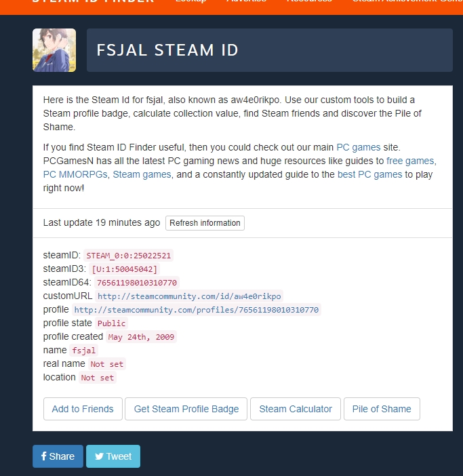Viewport: 463px width, 476px height.
Task: Open the free games link
Action: point(410,161)
